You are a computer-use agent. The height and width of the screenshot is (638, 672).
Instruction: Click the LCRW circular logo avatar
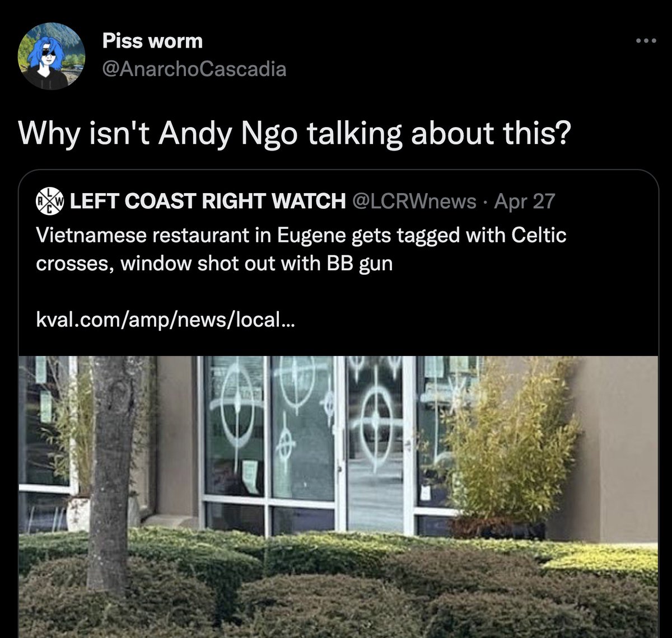point(50,200)
